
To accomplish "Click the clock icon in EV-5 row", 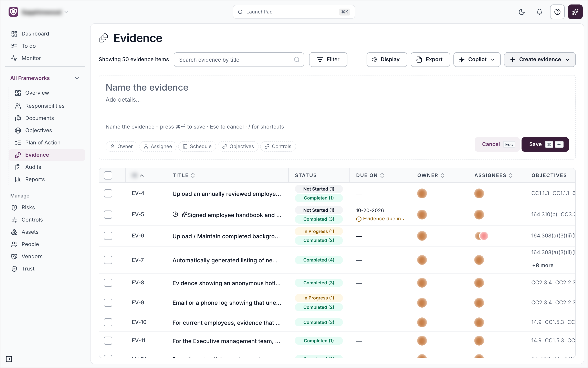I will (x=175, y=214).
